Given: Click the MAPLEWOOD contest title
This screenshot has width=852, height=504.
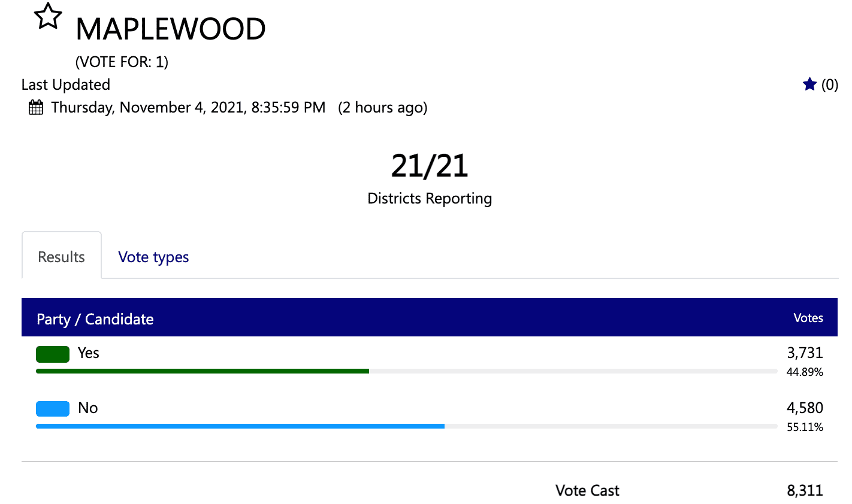Looking at the screenshot, I should click(x=171, y=29).
